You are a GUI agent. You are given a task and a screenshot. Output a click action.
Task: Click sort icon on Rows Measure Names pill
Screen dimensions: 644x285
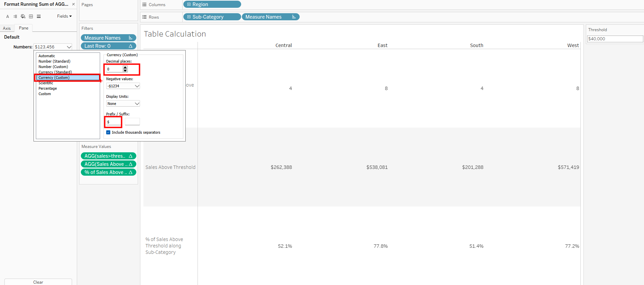pyautogui.click(x=294, y=17)
